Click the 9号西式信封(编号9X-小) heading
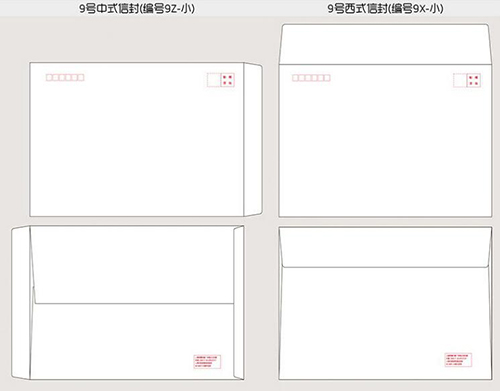 pos(385,8)
